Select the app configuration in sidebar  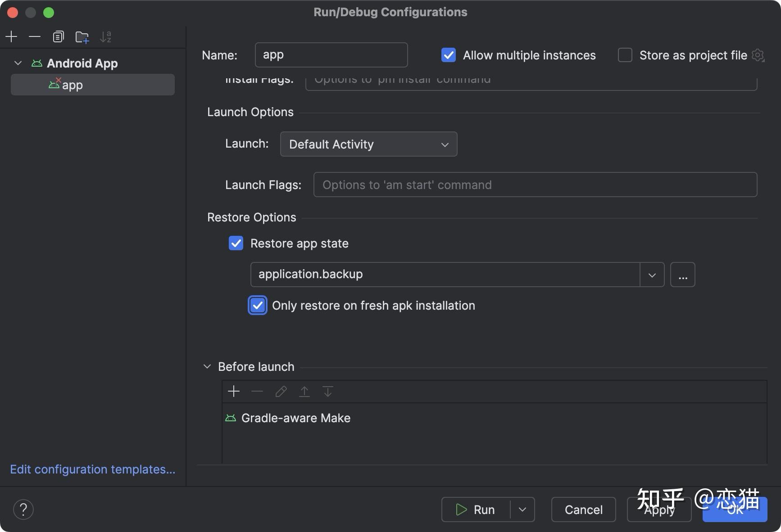(72, 85)
